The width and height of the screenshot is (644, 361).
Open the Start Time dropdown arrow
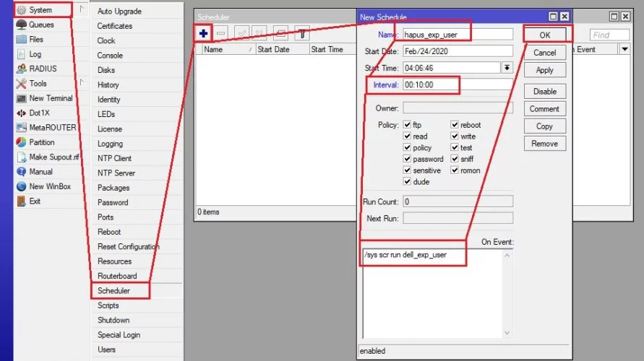click(x=507, y=68)
